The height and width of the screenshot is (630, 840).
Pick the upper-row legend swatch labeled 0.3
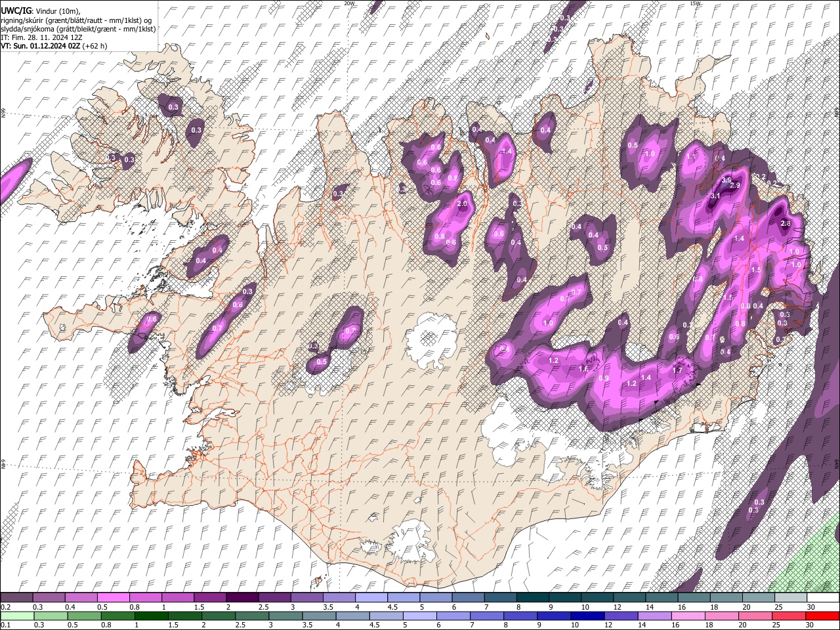[x=49, y=598]
